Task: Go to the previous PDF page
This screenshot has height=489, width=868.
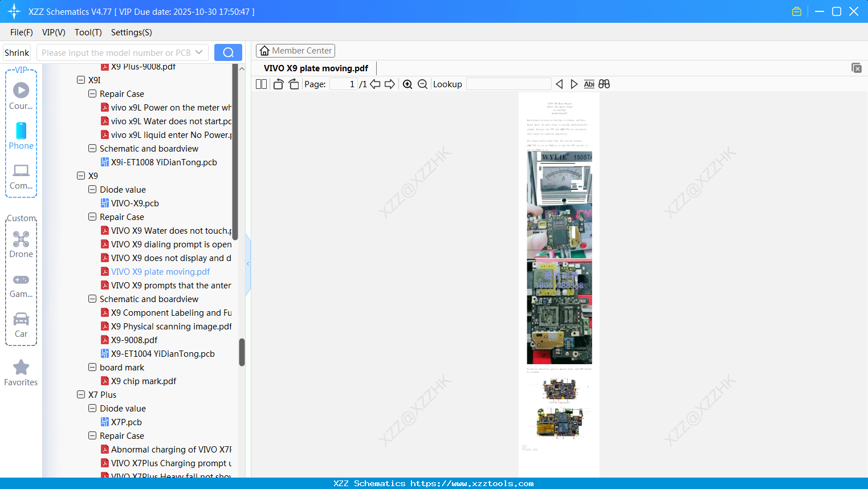Action: click(x=375, y=84)
